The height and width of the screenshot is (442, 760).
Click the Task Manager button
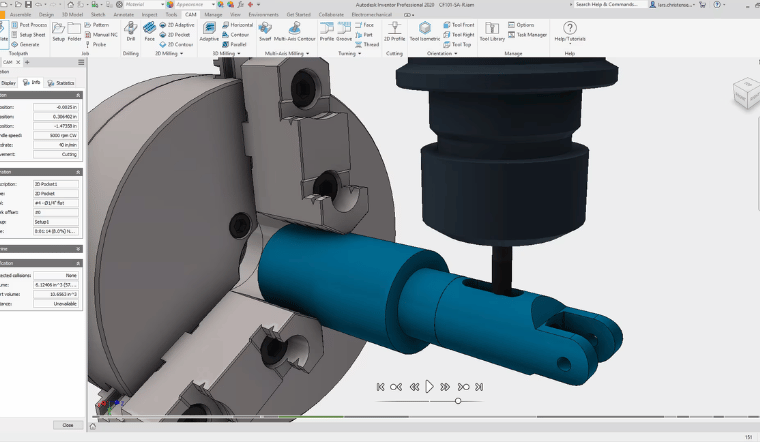[532, 34]
